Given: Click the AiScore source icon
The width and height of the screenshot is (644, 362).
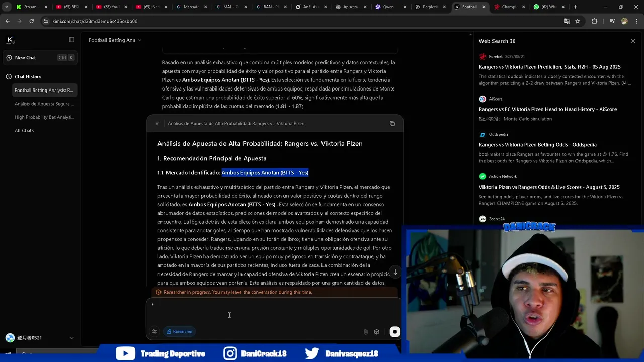Looking at the screenshot, I should [482, 99].
